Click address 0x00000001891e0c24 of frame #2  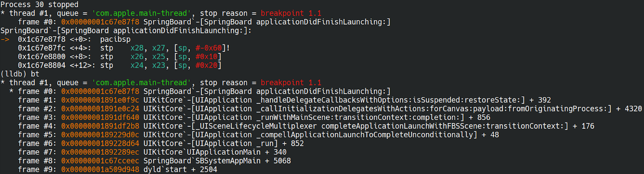coord(100,109)
